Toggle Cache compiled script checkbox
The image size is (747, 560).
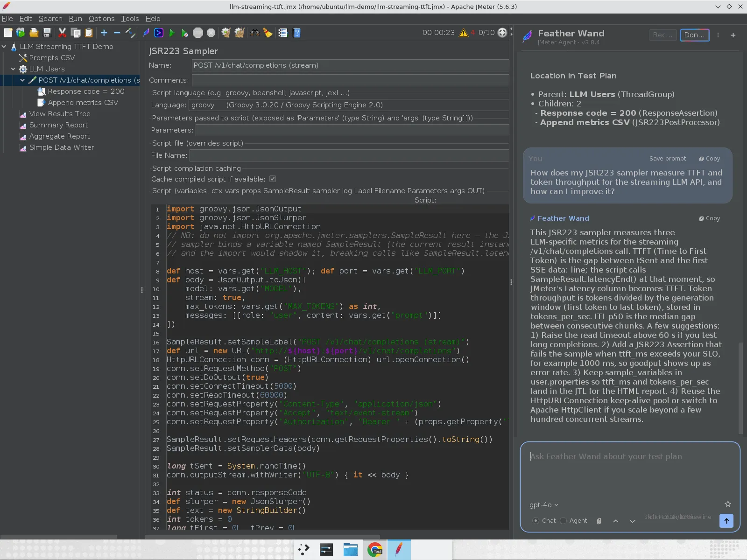(273, 179)
